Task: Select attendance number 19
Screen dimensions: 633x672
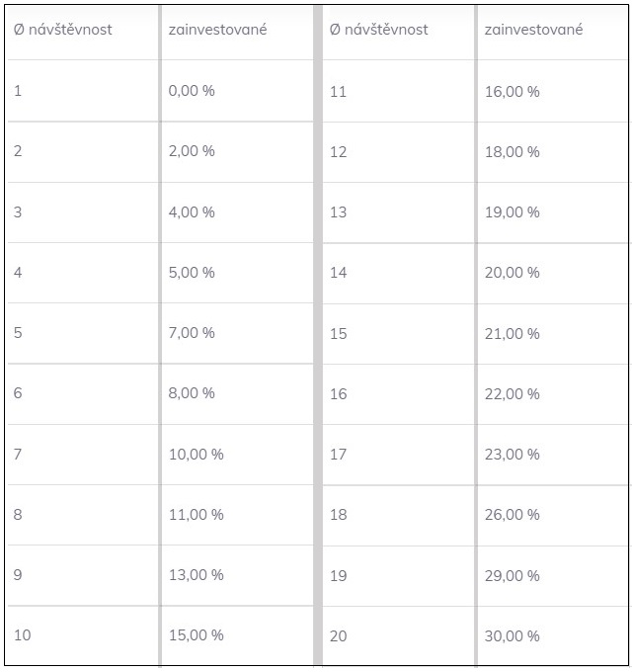Action: [338, 576]
